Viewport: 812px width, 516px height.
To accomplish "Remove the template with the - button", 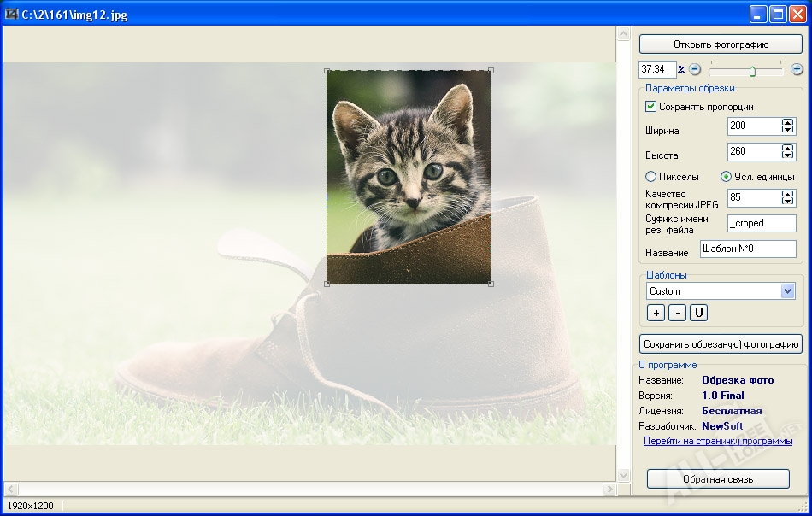I will (x=677, y=313).
